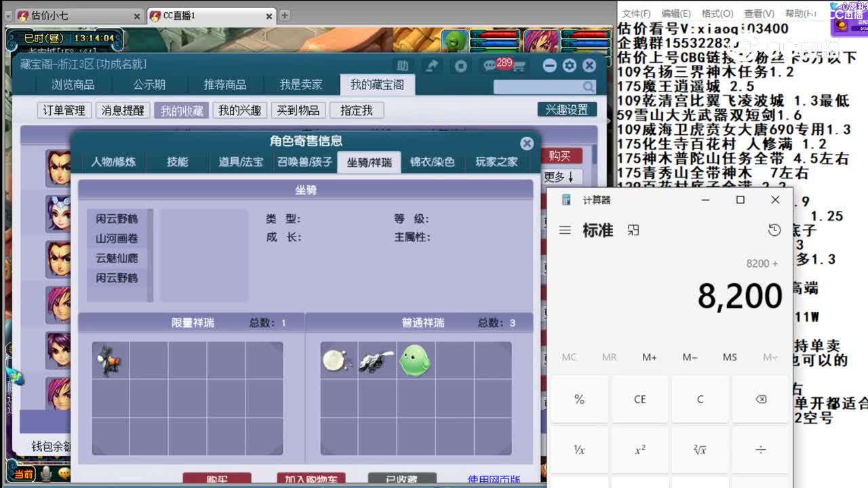Viewport: 868px width, 488px height.
Task: Click mount list vertical scrollbar
Action: [151, 255]
